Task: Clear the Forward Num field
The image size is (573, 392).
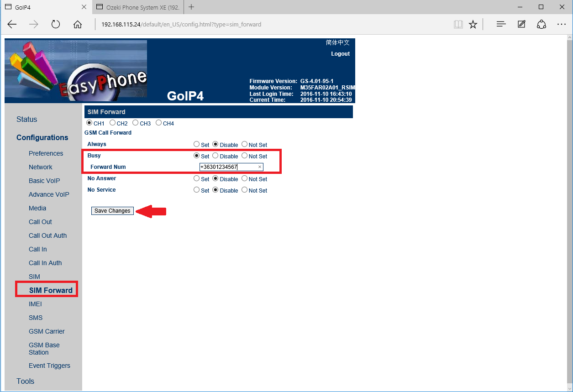Action: 260,167
